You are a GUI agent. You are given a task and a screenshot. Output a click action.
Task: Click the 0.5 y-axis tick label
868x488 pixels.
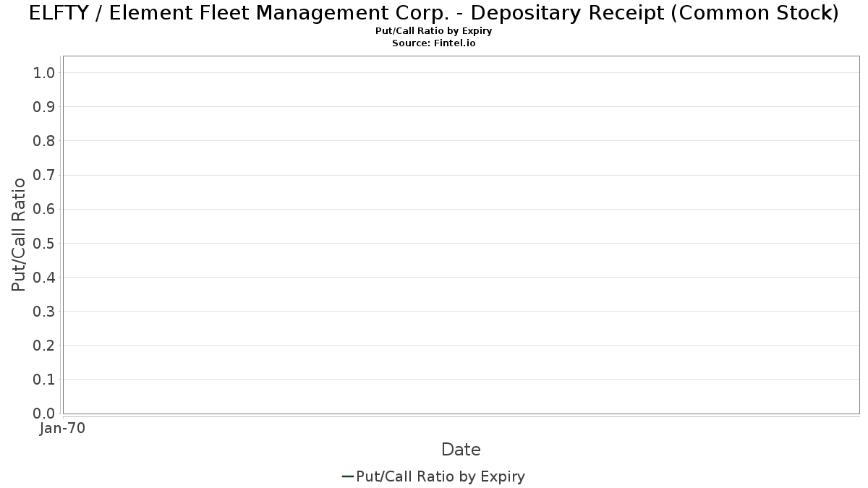[x=44, y=243]
